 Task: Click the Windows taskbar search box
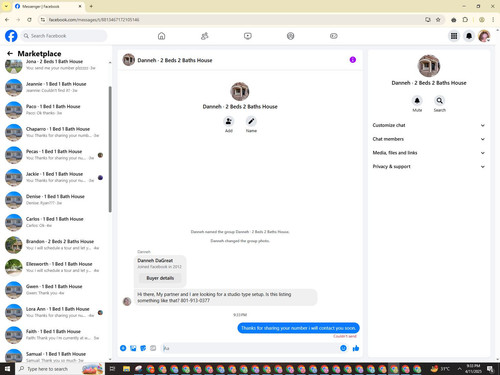click(60, 369)
